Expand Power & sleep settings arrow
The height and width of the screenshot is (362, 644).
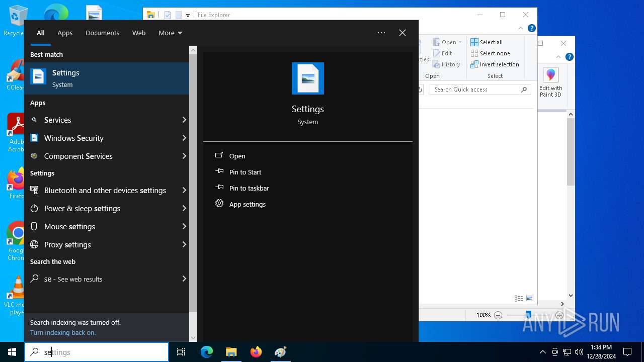pos(184,208)
